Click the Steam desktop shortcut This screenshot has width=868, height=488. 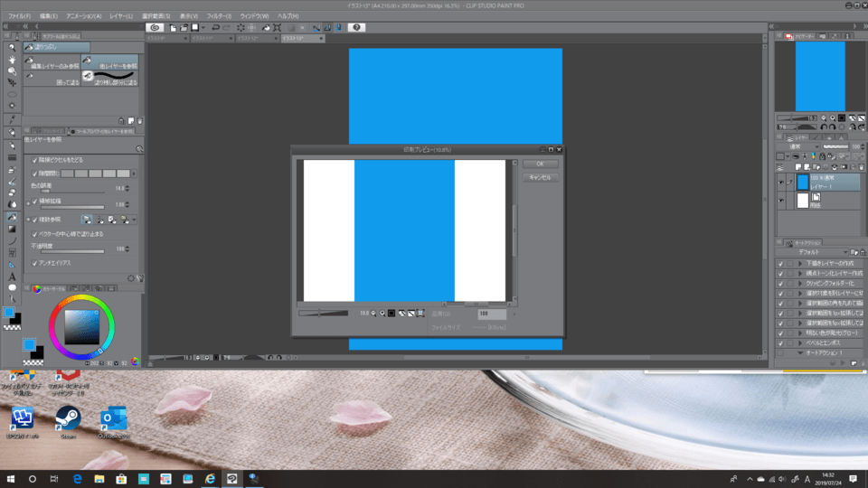click(68, 421)
